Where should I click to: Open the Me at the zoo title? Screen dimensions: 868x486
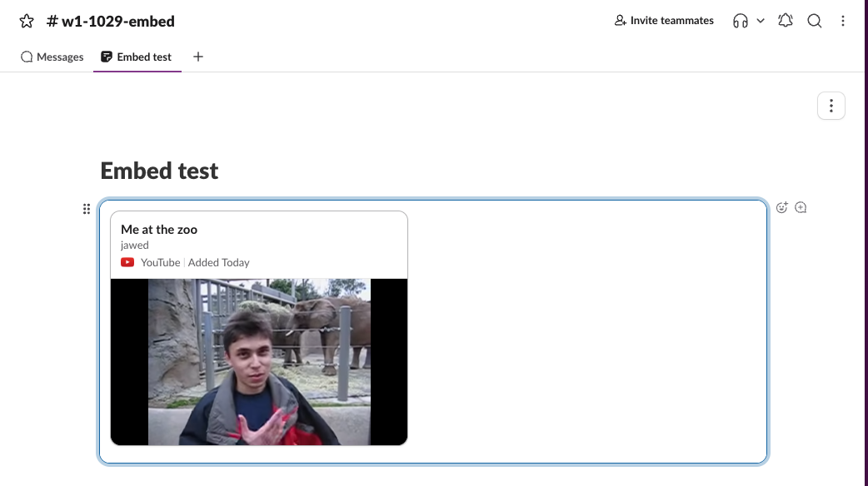(159, 230)
